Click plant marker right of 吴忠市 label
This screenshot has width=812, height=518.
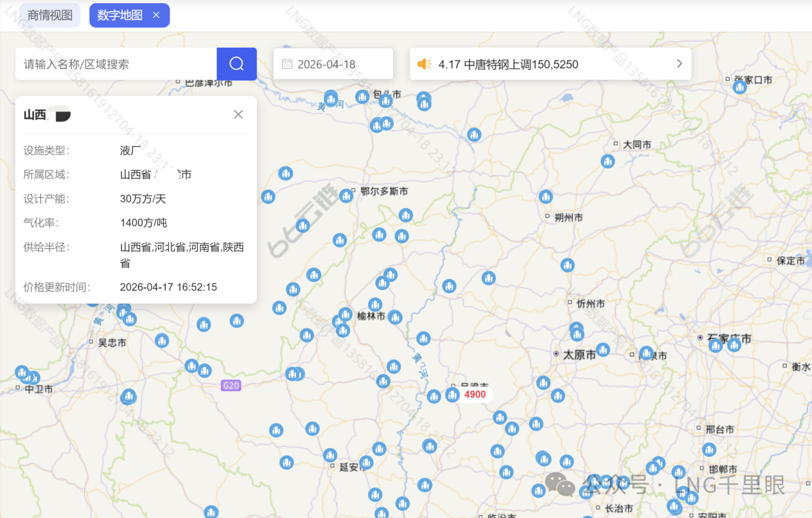pos(162,341)
